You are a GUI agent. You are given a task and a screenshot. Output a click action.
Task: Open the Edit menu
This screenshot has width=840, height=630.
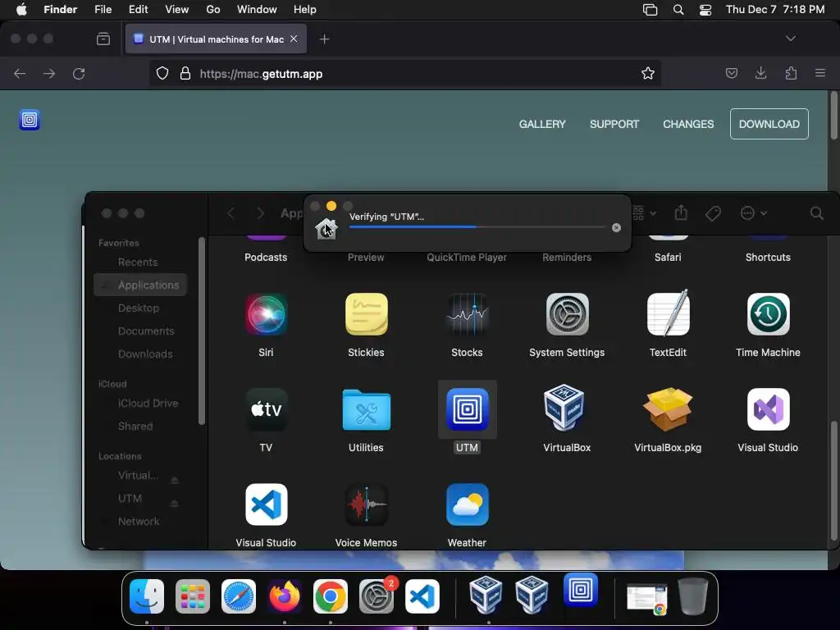138,10
